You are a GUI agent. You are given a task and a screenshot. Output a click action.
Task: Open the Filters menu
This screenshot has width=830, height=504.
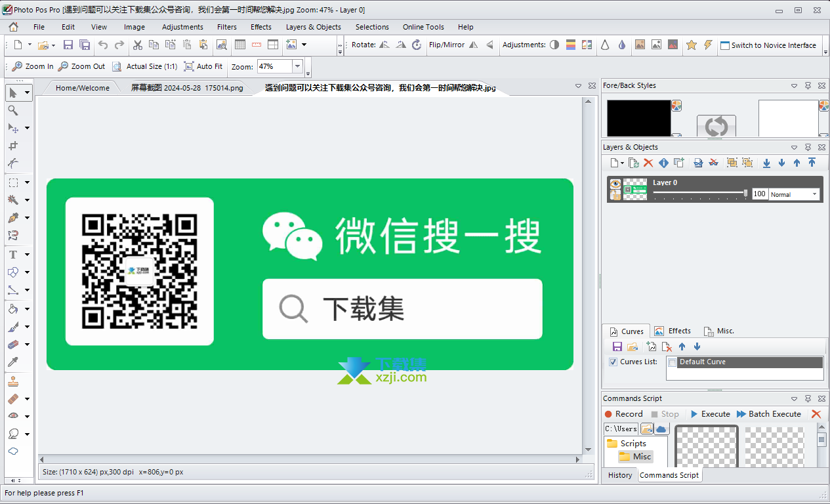tap(227, 27)
